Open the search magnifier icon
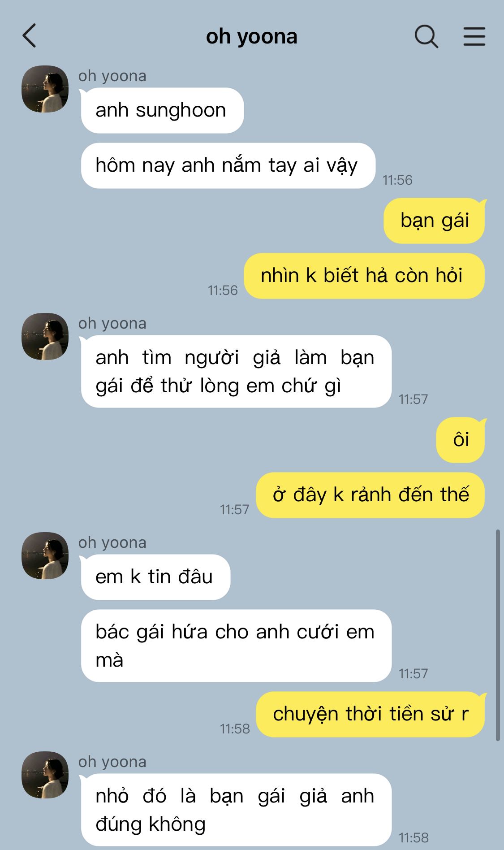The height and width of the screenshot is (850, 504). click(x=426, y=36)
